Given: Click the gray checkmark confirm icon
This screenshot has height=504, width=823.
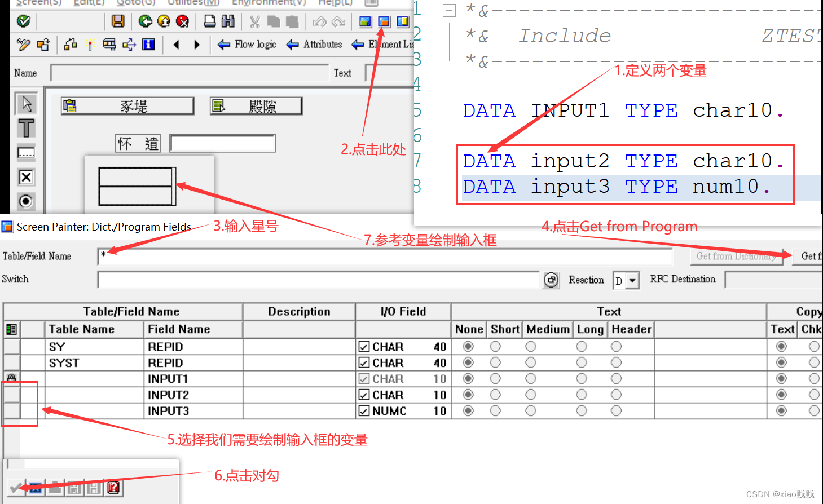Looking at the screenshot, I should 16,488.
